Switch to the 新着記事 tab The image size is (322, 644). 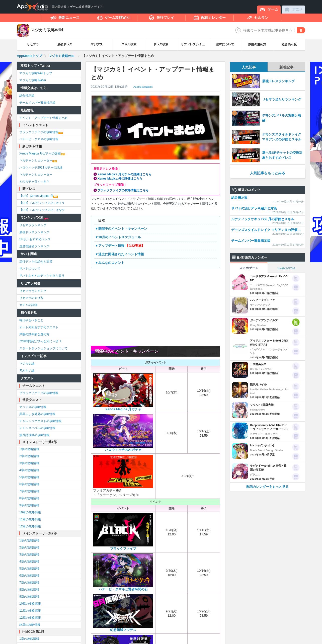pyautogui.click(x=286, y=67)
